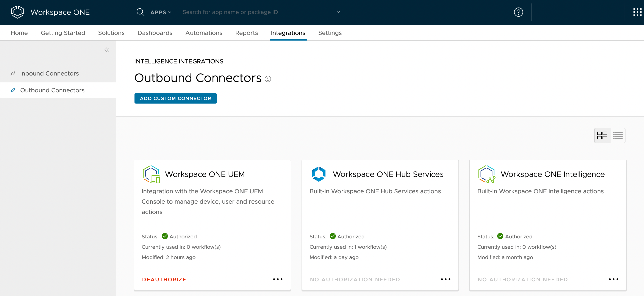
Task: Click the Outbound Connectors info icon
Action: click(268, 79)
